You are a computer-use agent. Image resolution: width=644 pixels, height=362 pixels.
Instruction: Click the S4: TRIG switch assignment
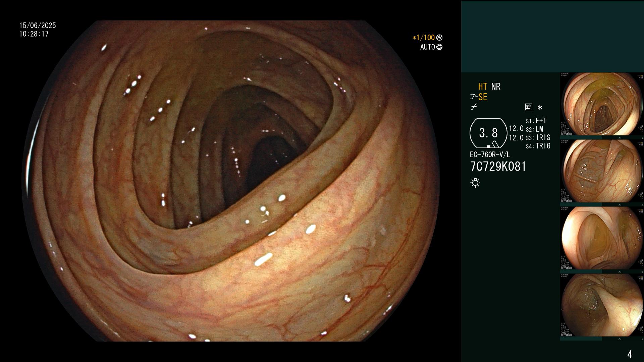coord(538,146)
